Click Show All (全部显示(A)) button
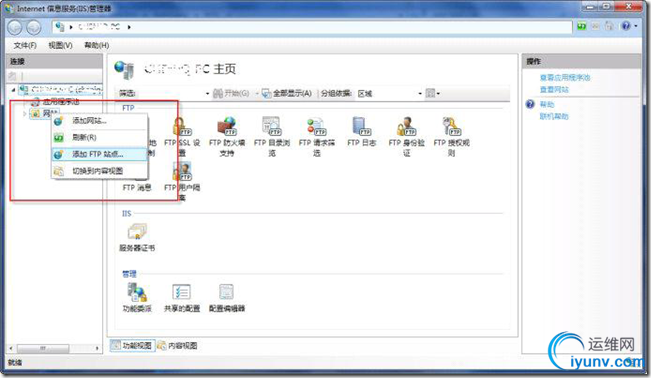This screenshot has width=651, height=378. (x=286, y=93)
